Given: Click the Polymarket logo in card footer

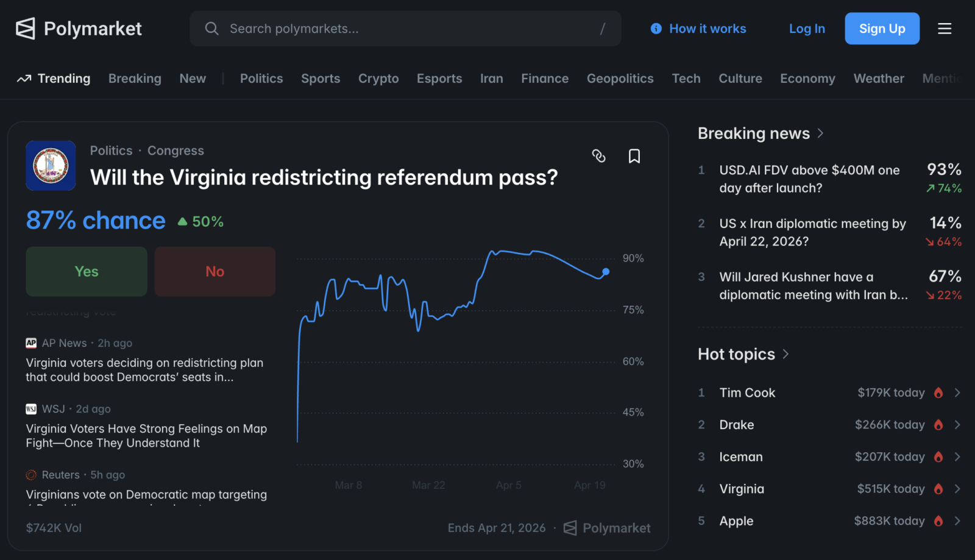Looking at the screenshot, I should pyautogui.click(x=607, y=528).
